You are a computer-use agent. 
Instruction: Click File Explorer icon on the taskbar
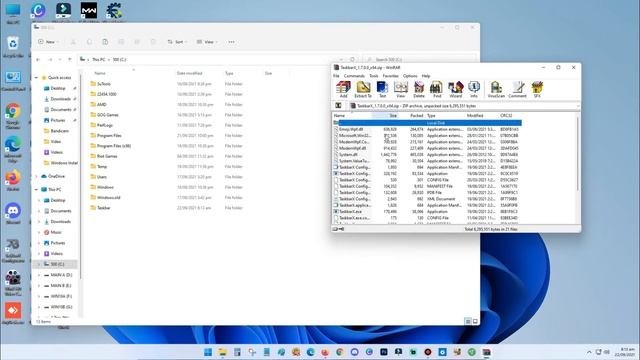(222, 352)
